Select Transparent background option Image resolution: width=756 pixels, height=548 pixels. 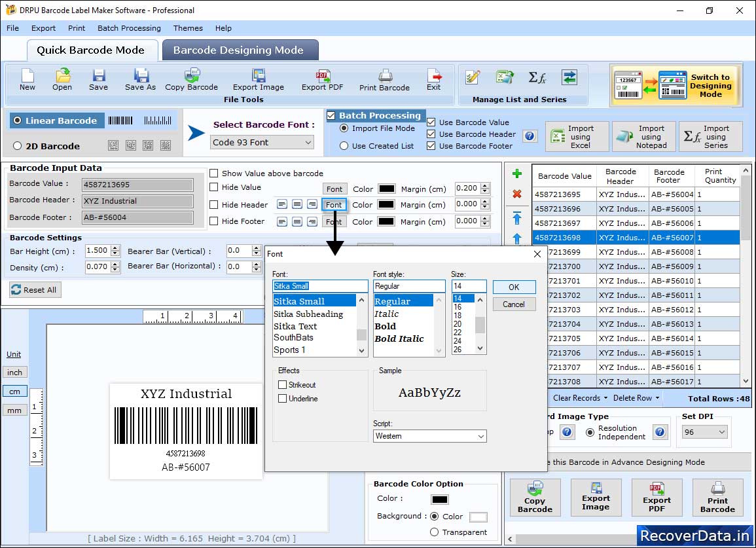(x=434, y=532)
